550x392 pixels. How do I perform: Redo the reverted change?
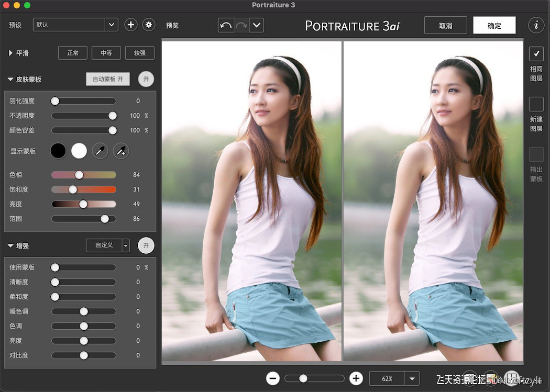(x=241, y=25)
